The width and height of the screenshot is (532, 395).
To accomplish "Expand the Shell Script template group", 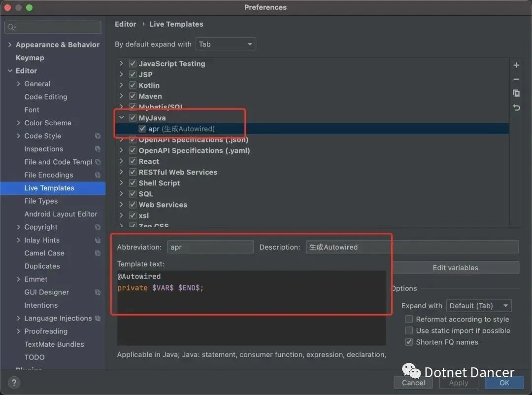I will 122,183.
